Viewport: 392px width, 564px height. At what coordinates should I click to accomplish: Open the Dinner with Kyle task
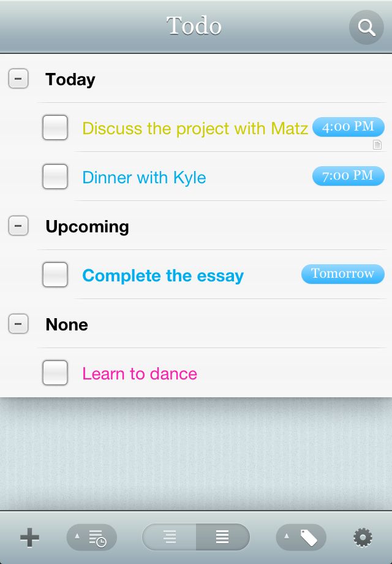pyautogui.click(x=144, y=177)
